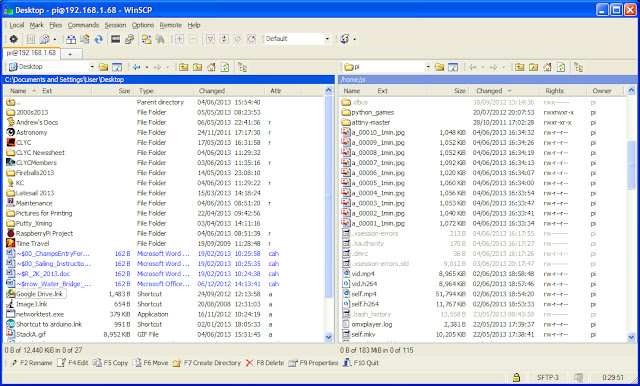Select omxplayer.log remote file
Screen dimensions: 640x386
tap(372, 324)
